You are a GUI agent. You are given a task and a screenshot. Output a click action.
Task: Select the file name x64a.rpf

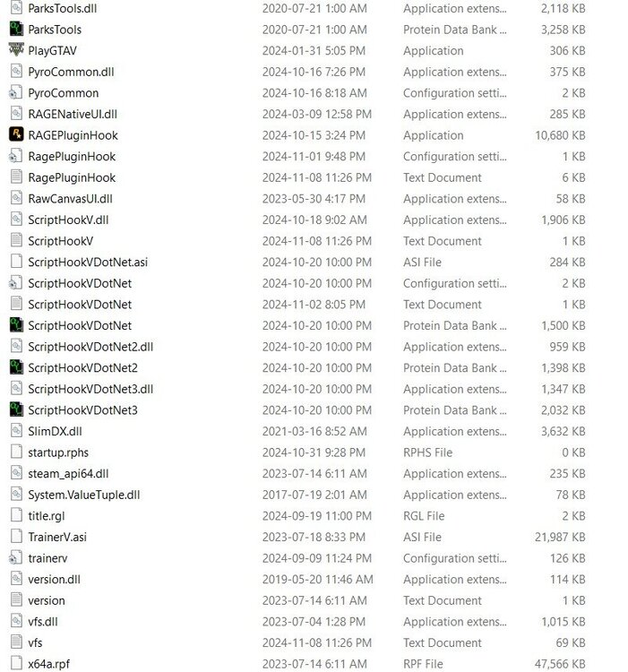(x=49, y=664)
